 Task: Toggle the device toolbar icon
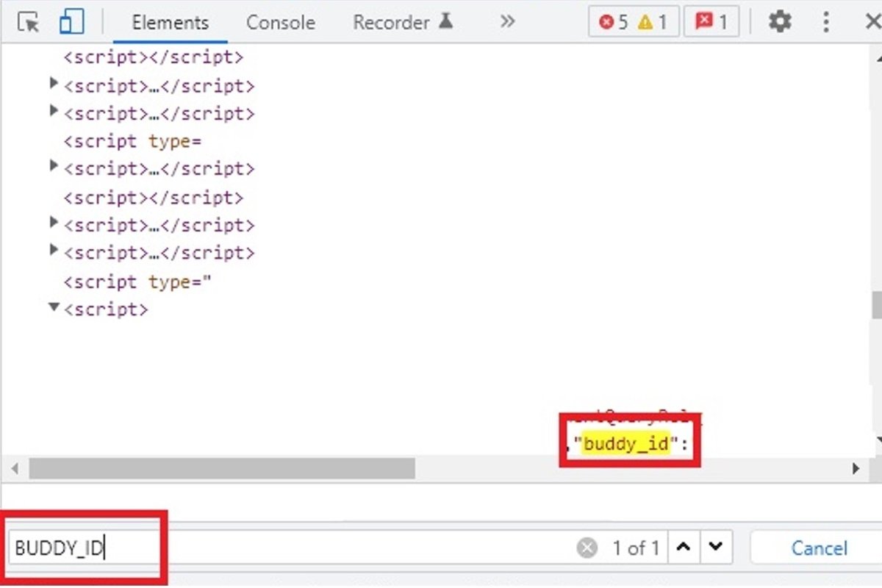point(71,22)
